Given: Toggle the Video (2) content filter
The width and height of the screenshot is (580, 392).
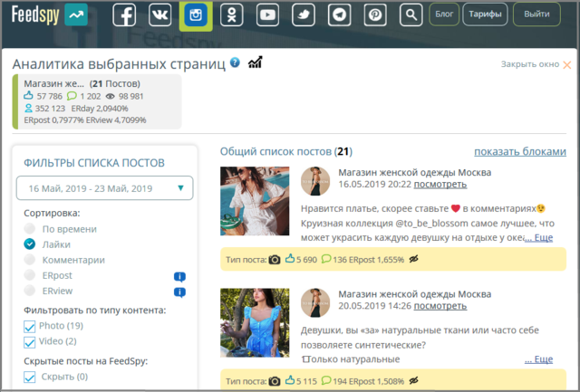Looking at the screenshot, I should (x=30, y=341).
